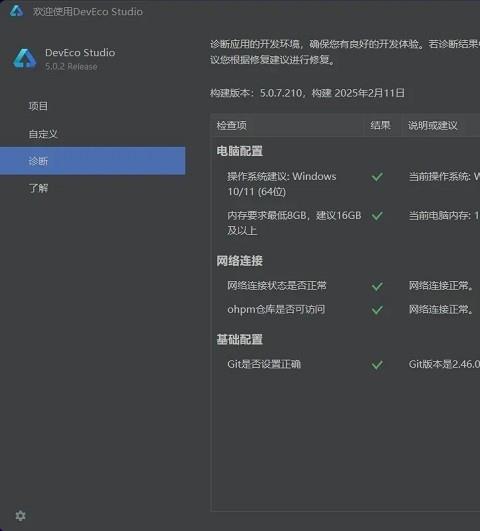Click the green check for Git row
The height and width of the screenshot is (531, 480).
(x=377, y=365)
